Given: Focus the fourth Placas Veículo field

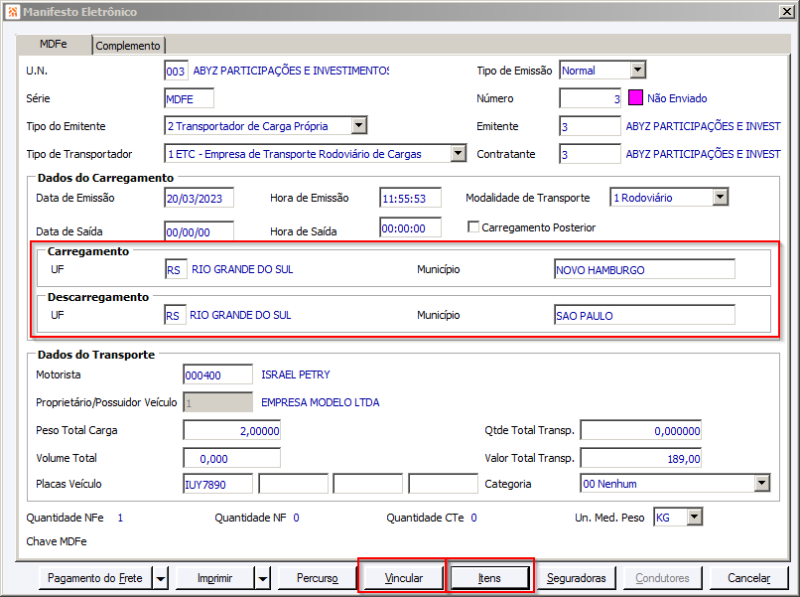Looking at the screenshot, I should point(443,484).
